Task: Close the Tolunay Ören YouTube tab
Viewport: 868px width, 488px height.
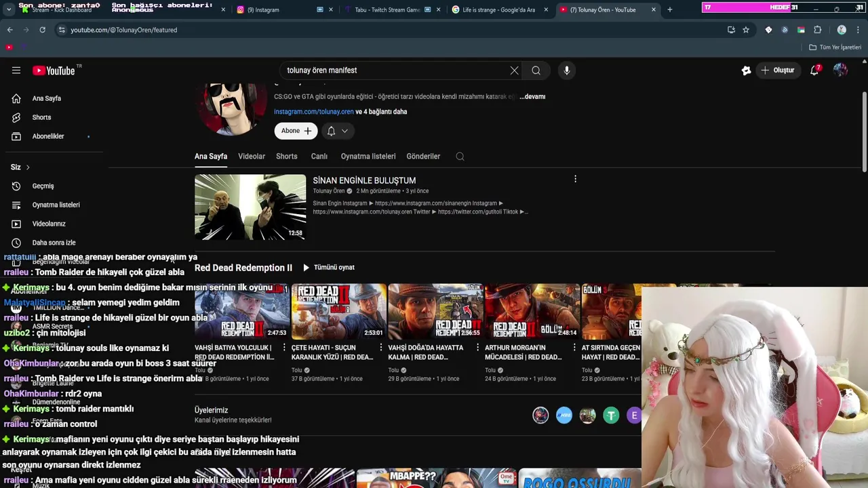Action: pos(654,9)
